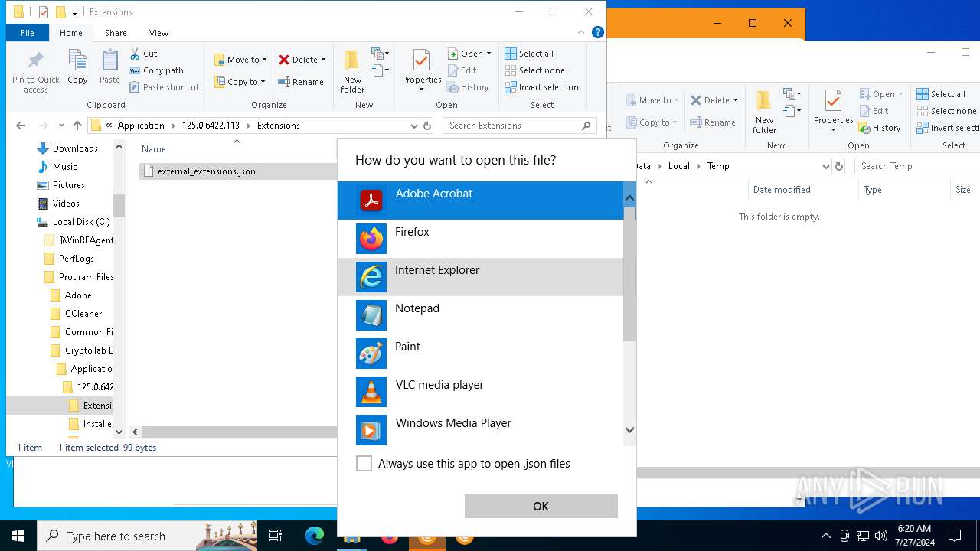Select VLC media player option
Screen dimensions: 980x551
480,392
